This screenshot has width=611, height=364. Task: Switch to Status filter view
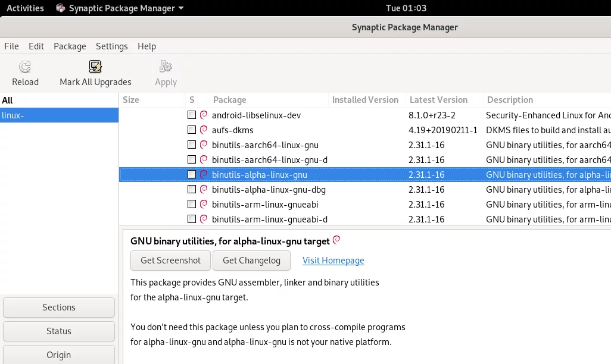click(59, 331)
